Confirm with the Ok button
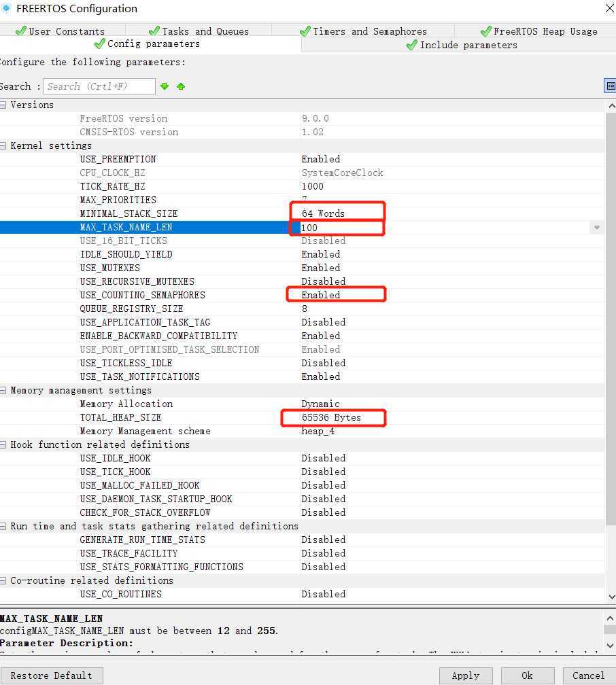616x685 pixels. [x=527, y=675]
